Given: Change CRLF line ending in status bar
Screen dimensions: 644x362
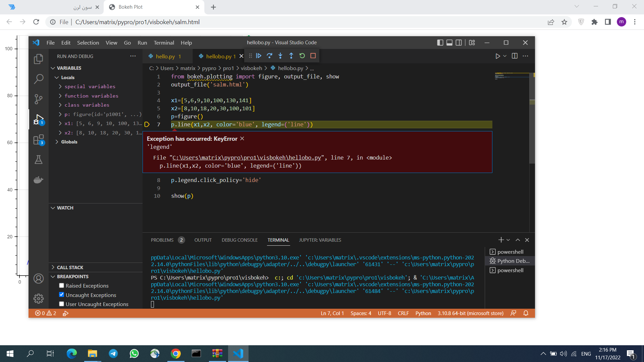Looking at the screenshot, I should pyautogui.click(x=403, y=313).
